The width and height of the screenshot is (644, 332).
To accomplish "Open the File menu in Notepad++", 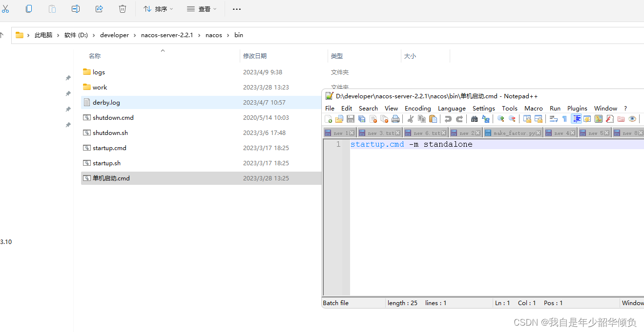I will [x=330, y=108].
